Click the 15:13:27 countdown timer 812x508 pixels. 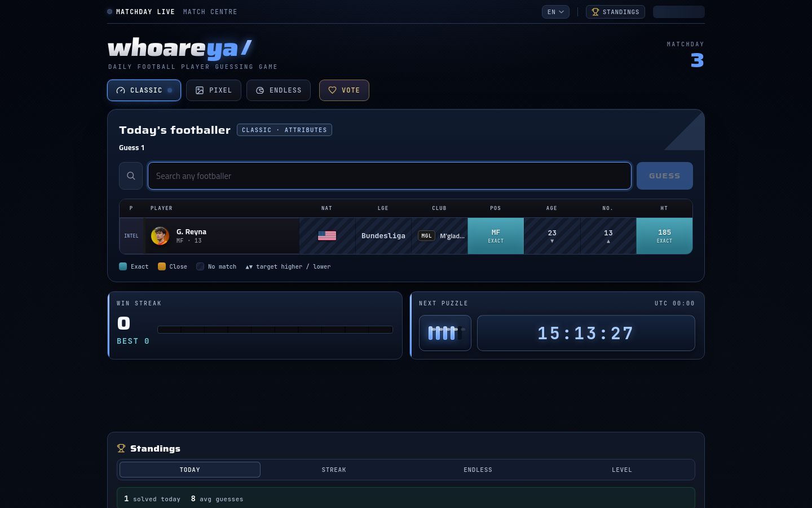click(586, 333)
